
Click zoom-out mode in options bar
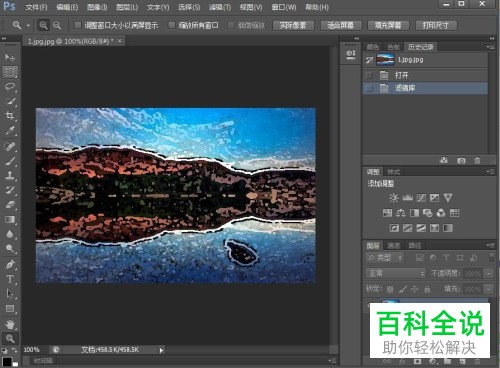[57, 25]
